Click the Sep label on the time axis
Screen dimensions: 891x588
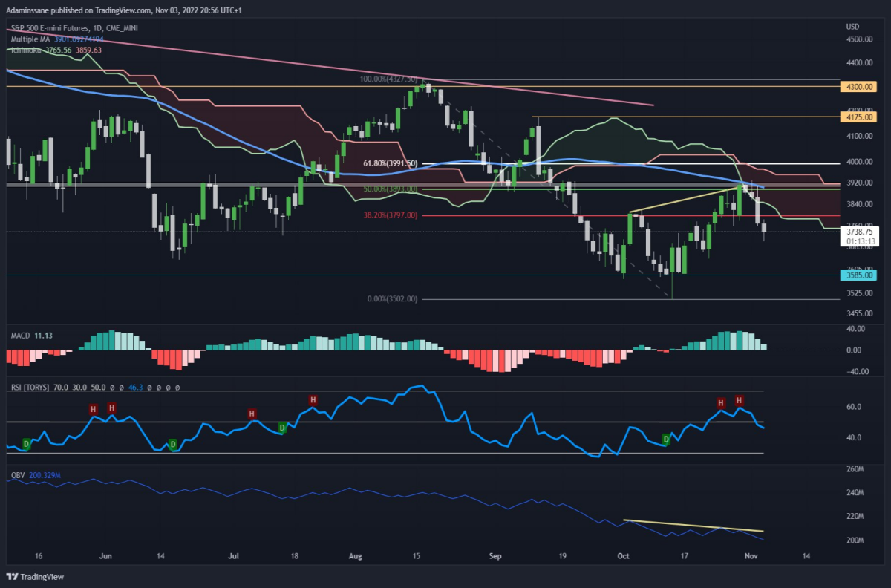(496, 555)
